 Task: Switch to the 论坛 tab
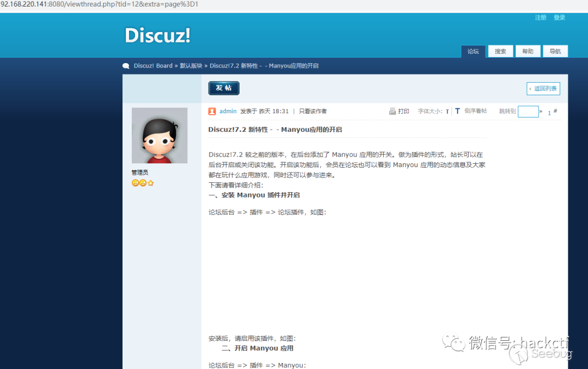click(x=473, y=51)
